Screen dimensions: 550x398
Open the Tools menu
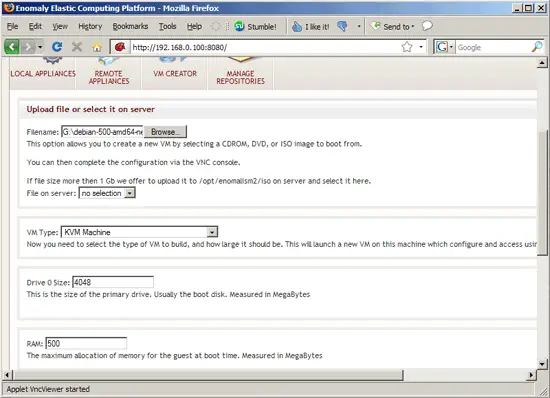click(x=167, y=26)
